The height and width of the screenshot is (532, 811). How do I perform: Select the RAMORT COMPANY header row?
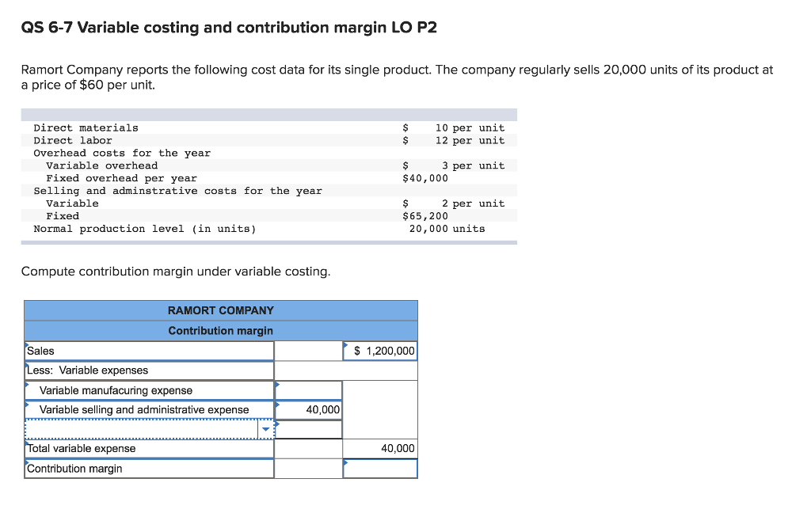(221, 310)
